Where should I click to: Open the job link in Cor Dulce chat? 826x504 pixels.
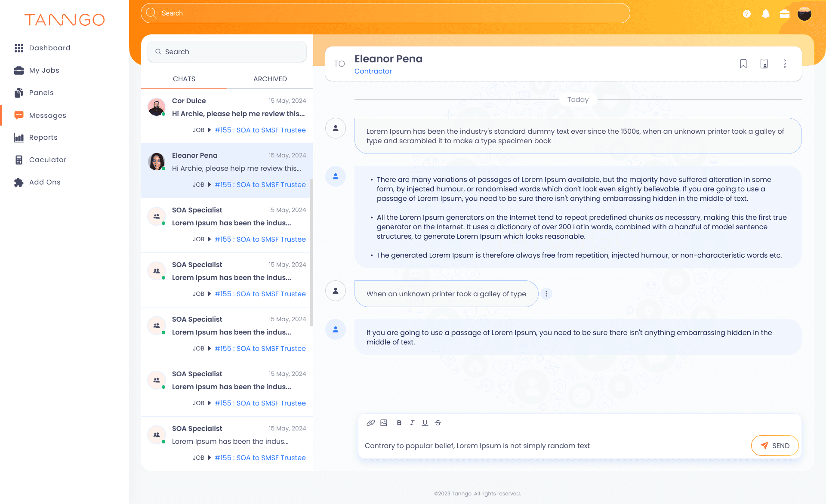pyautogui.click(x=260, y=130)
